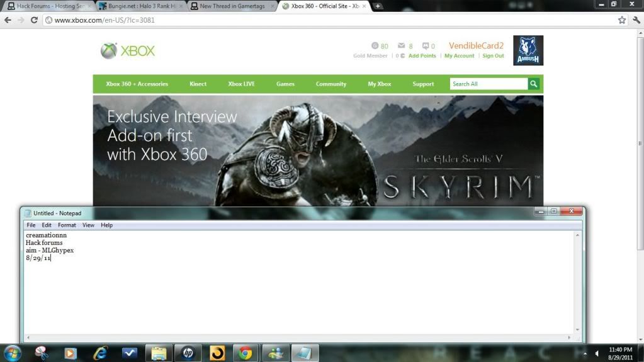Open Windows Media Player on the taskbar

71,353
